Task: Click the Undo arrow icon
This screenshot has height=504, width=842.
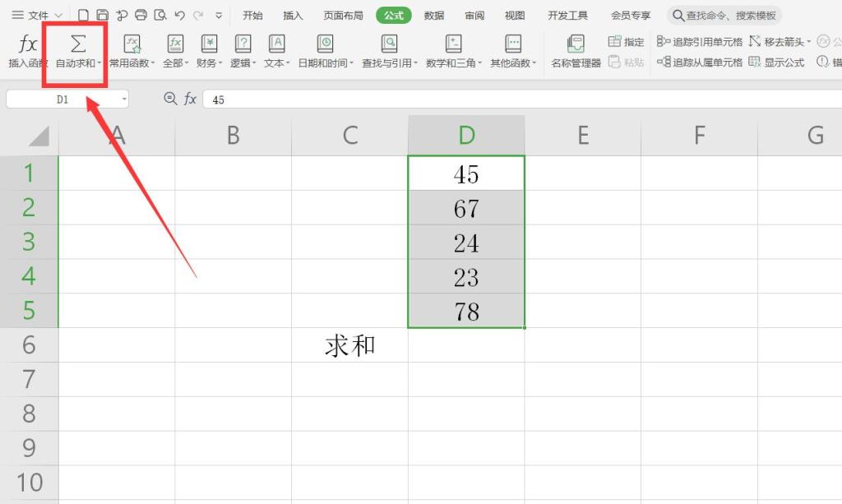Action: (179, 15)
